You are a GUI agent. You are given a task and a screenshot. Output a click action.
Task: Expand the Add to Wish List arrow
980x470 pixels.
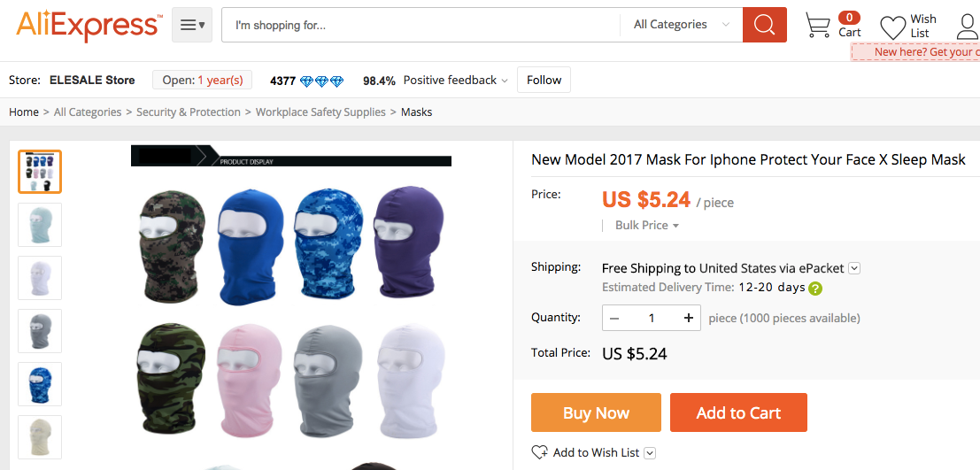click(x=650, y=453)
